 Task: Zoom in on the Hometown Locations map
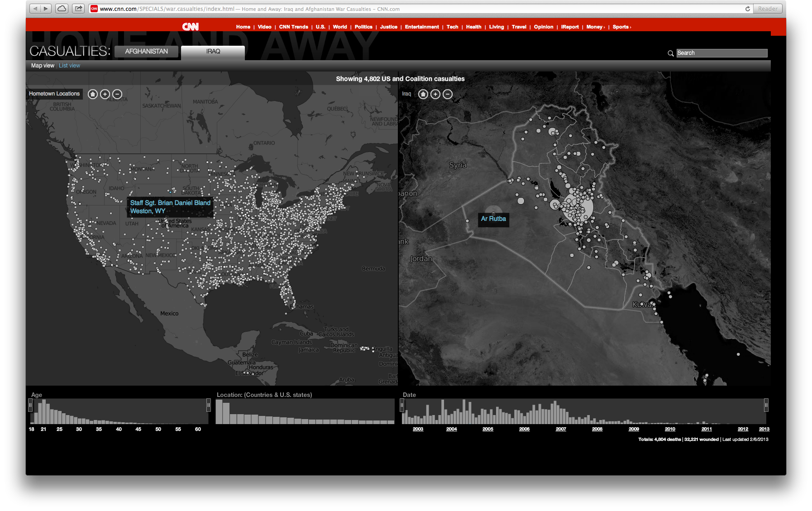[x=105, y=94]
